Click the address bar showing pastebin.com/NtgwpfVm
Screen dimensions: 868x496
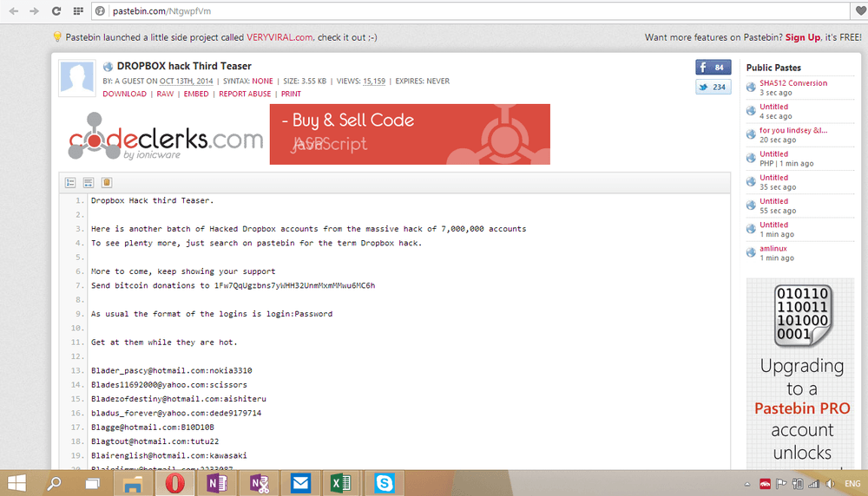[470, 11]
